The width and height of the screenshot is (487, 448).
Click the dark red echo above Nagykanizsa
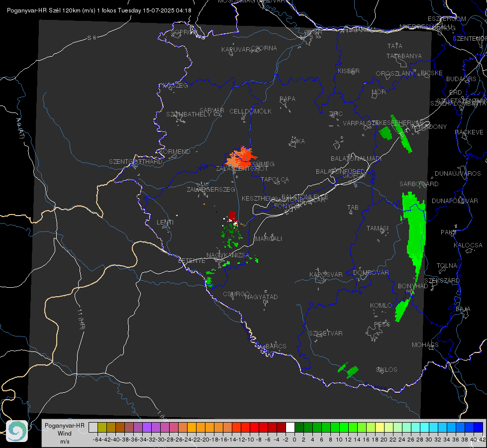coord(232,216)
